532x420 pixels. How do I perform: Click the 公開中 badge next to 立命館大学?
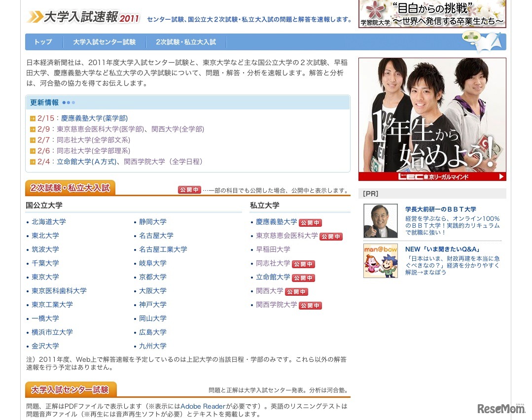[304, 278]
